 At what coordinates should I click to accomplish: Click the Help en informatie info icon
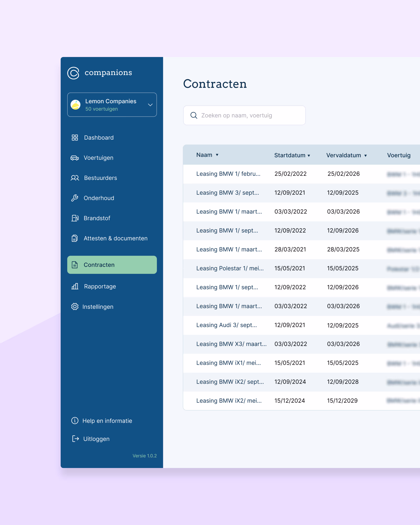pyautogui.click(x=75, y=421)
